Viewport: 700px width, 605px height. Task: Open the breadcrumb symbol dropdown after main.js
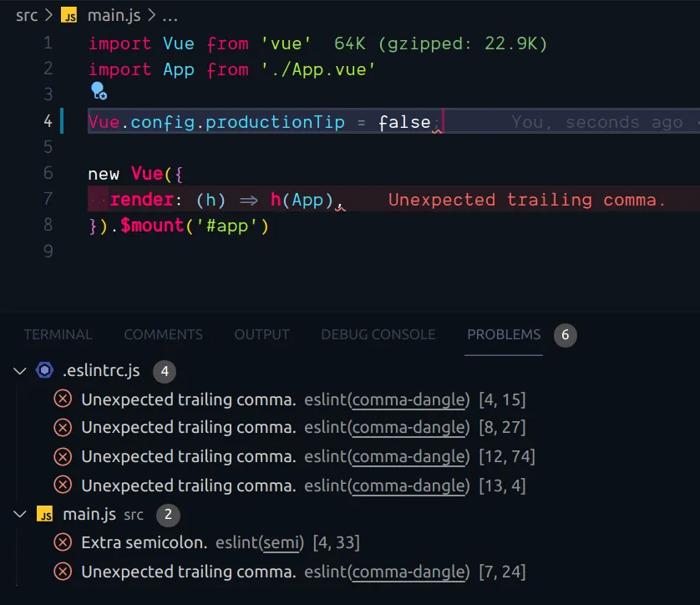170,16
